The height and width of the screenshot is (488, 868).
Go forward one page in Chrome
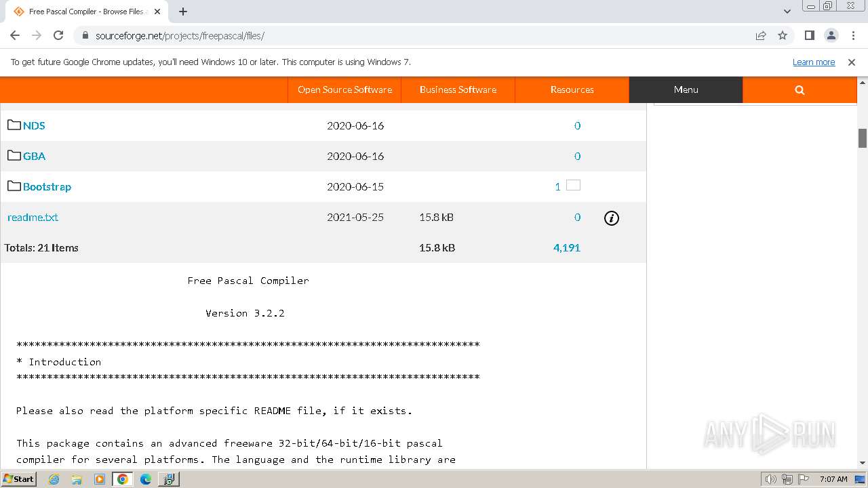click(x=37, y=35)
